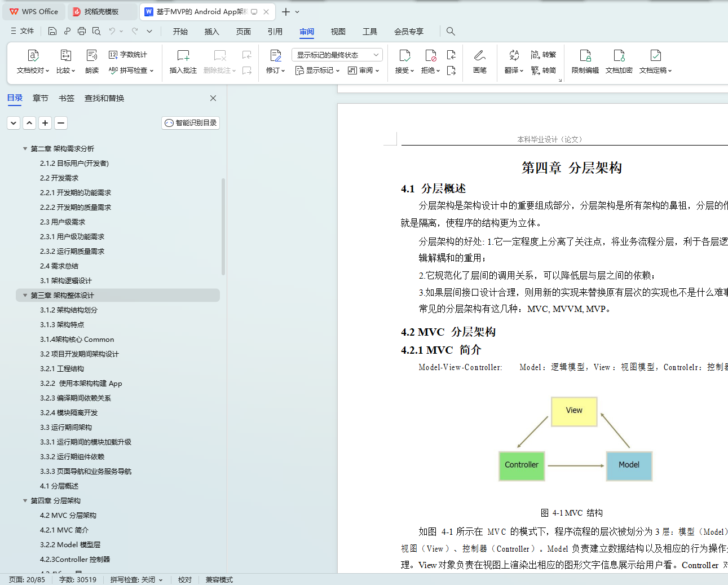Switch to the 视图 ribbon tab
The image size is (728, 585).
(338, 32)
